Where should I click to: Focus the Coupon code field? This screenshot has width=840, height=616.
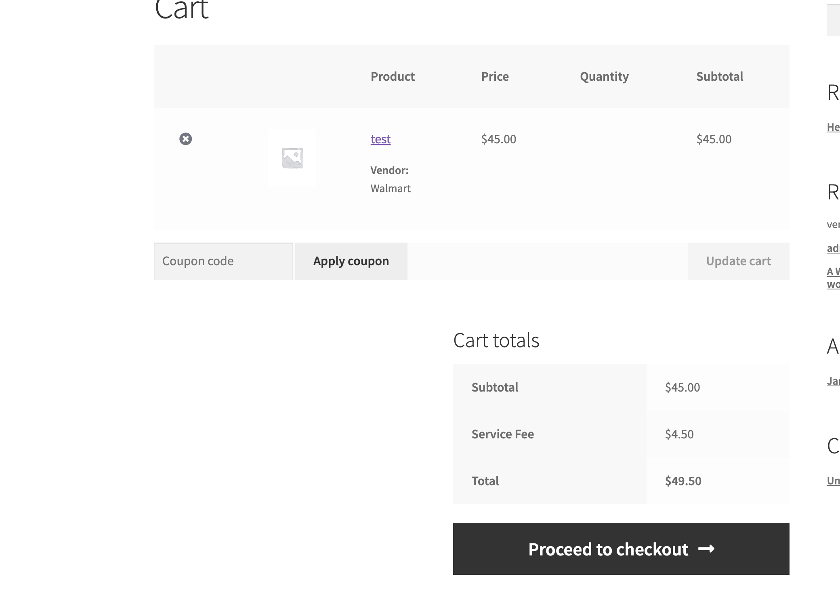click(x=223, y=261)
